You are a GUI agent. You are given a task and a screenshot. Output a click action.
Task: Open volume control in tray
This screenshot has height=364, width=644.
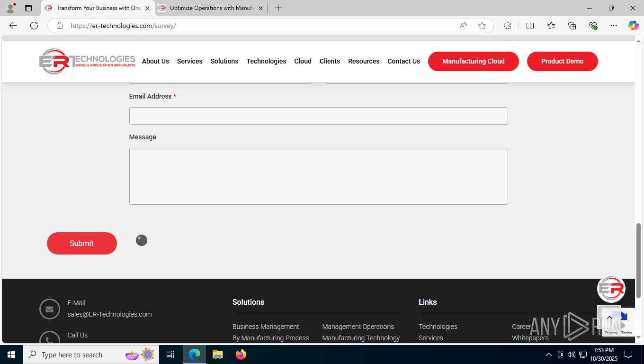[x=572, y=355]
